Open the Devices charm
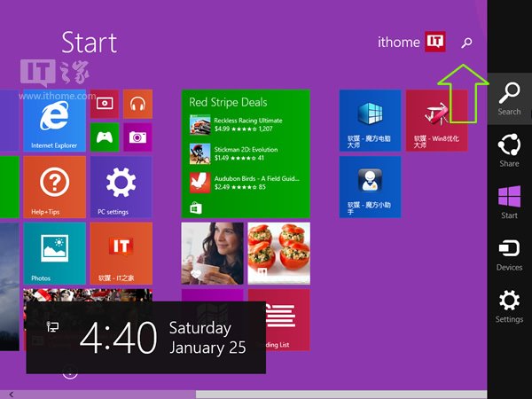 (509, 254)
